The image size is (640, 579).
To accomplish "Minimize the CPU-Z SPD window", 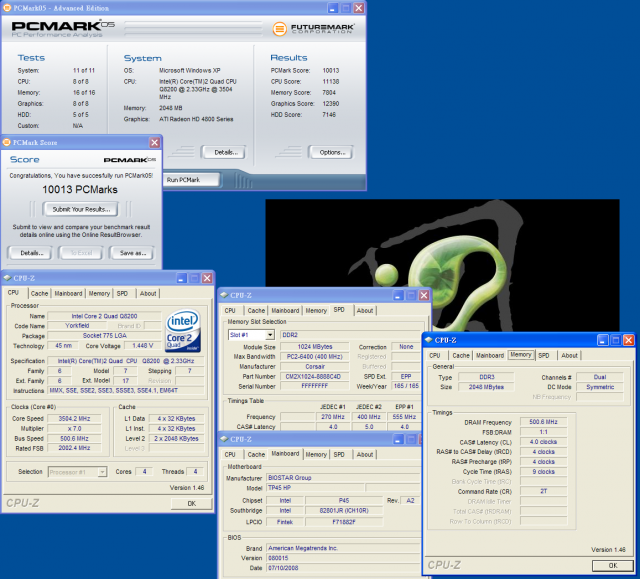I will (399, 295).
